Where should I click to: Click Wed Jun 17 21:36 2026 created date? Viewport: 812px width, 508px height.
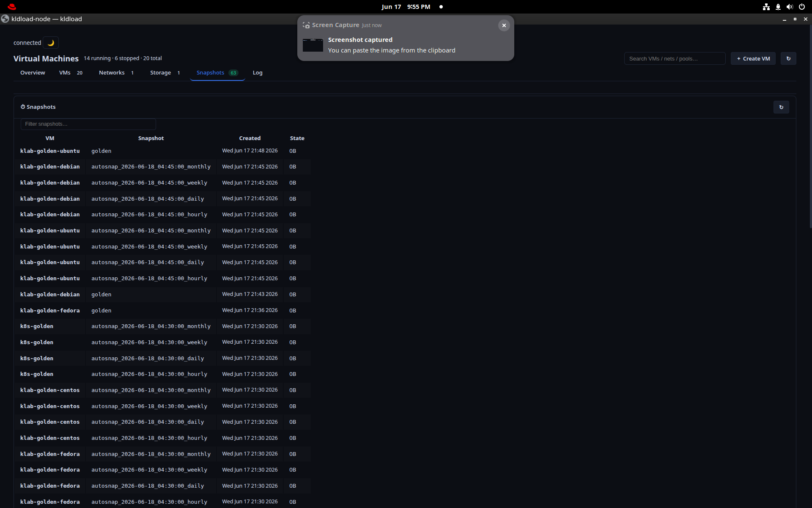(250, 310)
